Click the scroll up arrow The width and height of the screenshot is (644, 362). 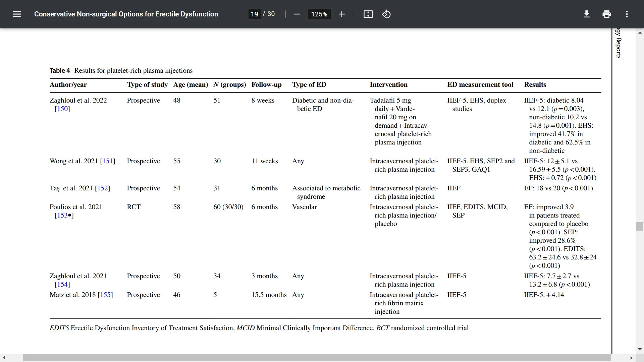pyautogui.click(x=640, y=33)
